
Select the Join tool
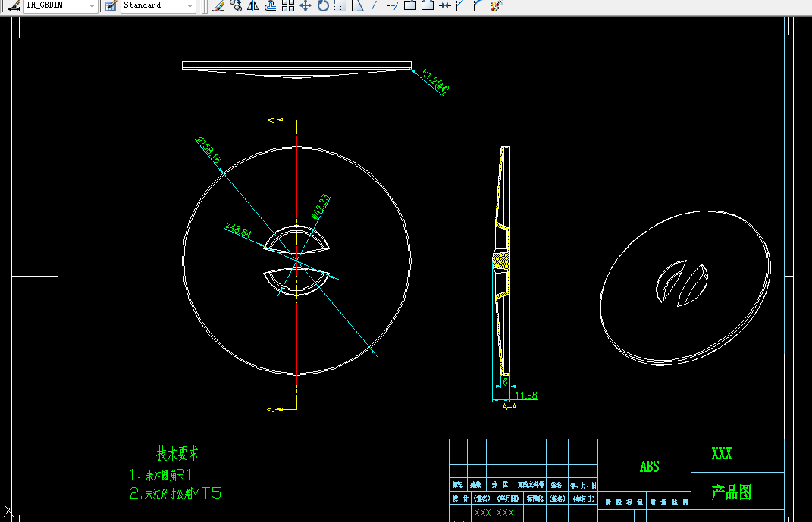(445, 6)
